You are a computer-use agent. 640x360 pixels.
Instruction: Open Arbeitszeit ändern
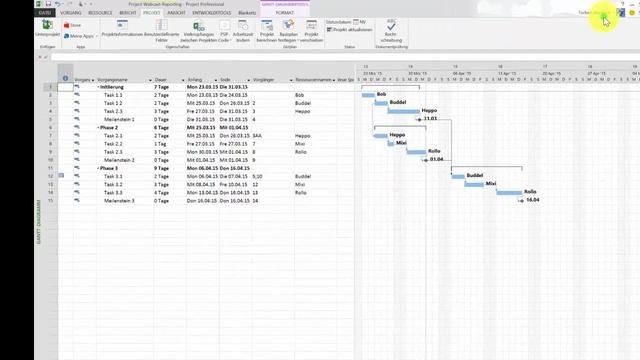pyautogui.click(x=243, y=31)
